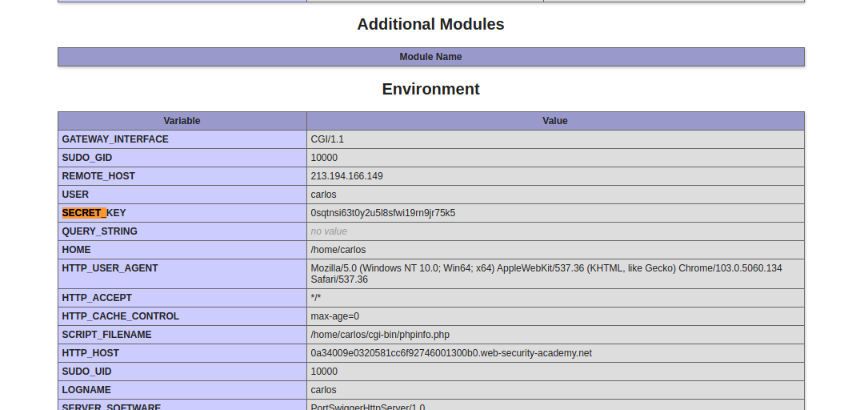Click the SECRET_KEY value string
868x410 pixels.
pos(382,213)
